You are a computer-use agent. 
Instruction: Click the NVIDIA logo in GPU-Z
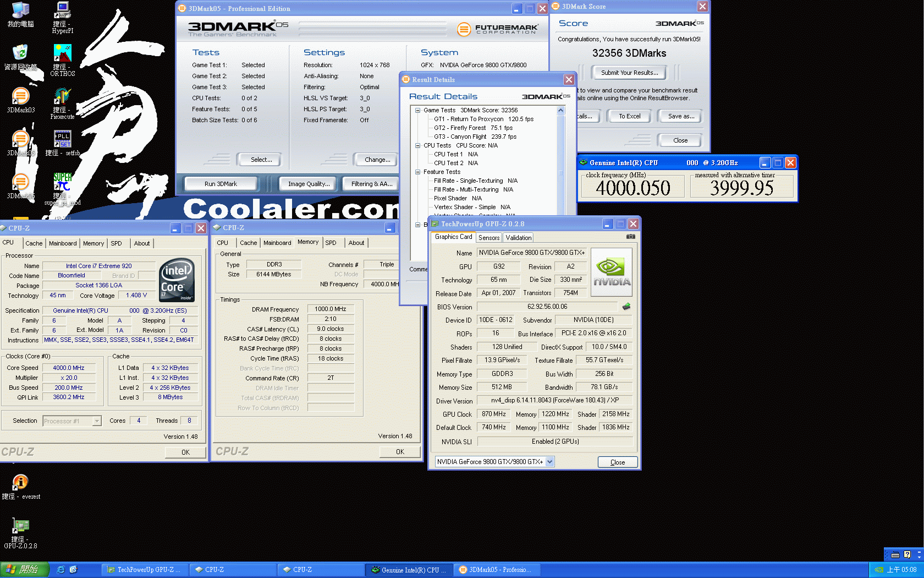[611, 272]
